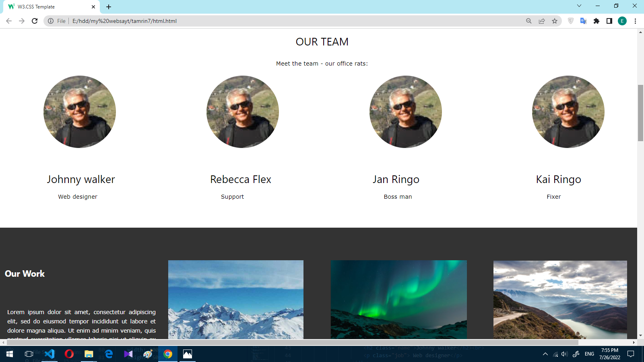Click the Rebecca Flex name

[x=241, y=179]
